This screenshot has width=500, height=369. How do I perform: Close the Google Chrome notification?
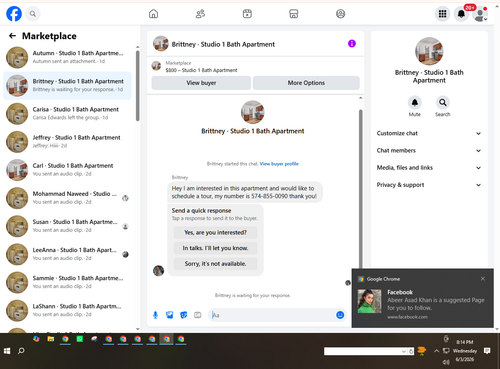[x=482, y=279]
